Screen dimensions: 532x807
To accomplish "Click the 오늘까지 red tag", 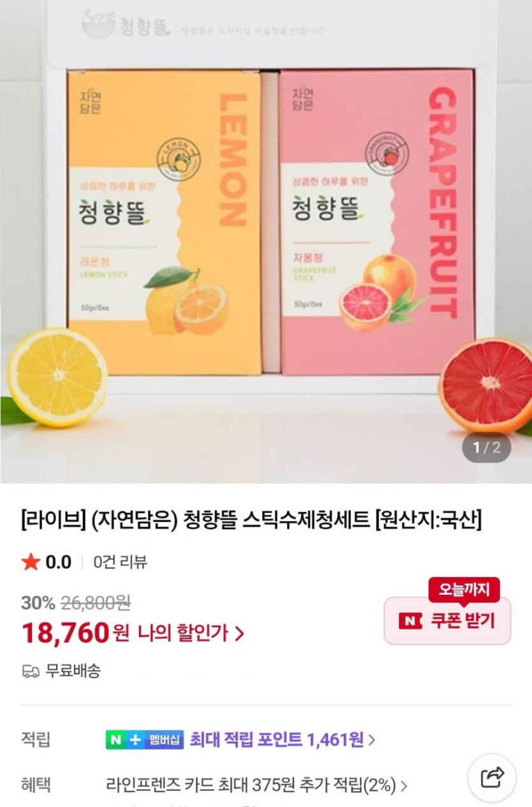I will pyautogui.click(x=464, y=590).
